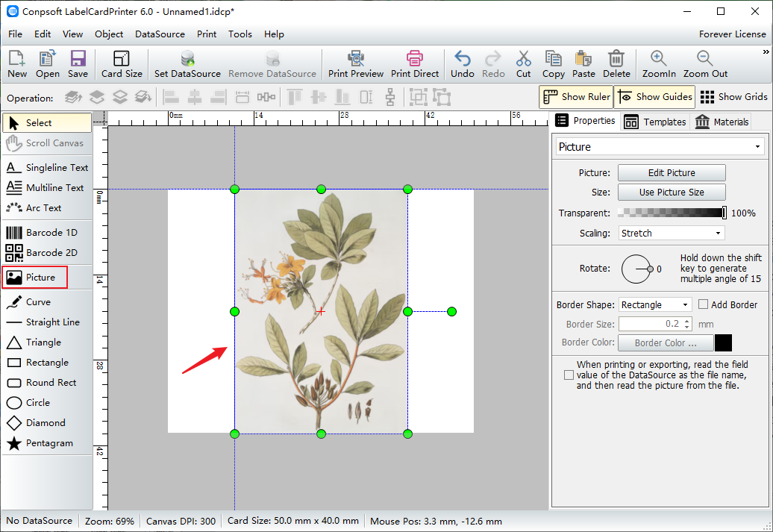Choose the Select arrow tool
773x532 pixels.
click(x=47, y=123)
